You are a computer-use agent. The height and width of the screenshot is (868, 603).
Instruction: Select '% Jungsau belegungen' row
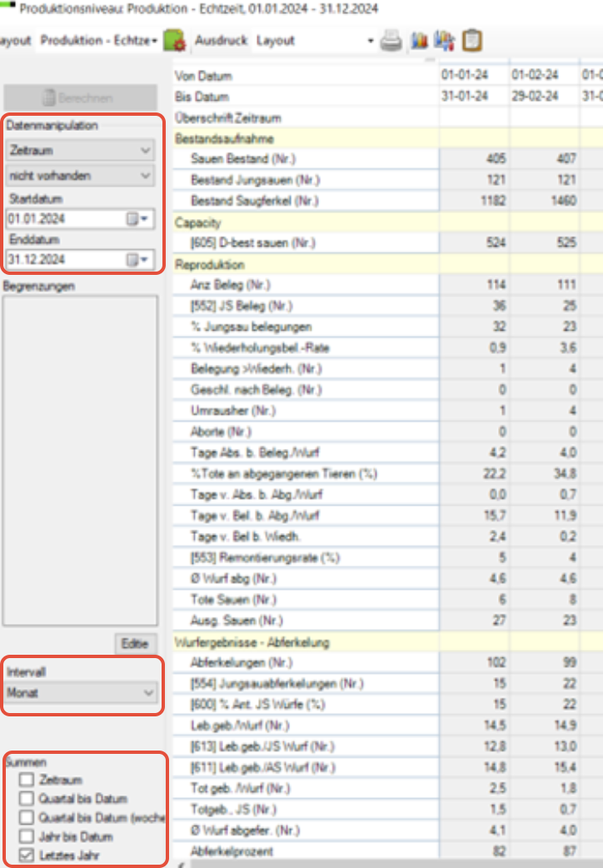click(306, 327)
